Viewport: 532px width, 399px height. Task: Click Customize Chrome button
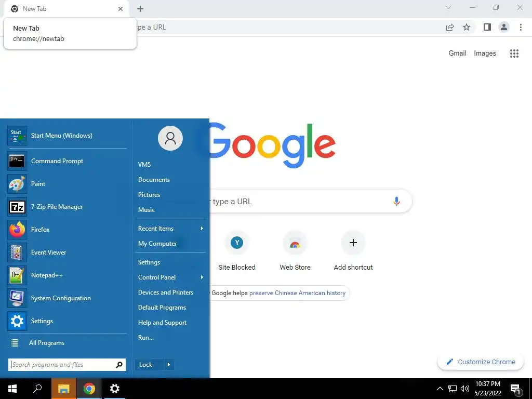pos(481,362)
